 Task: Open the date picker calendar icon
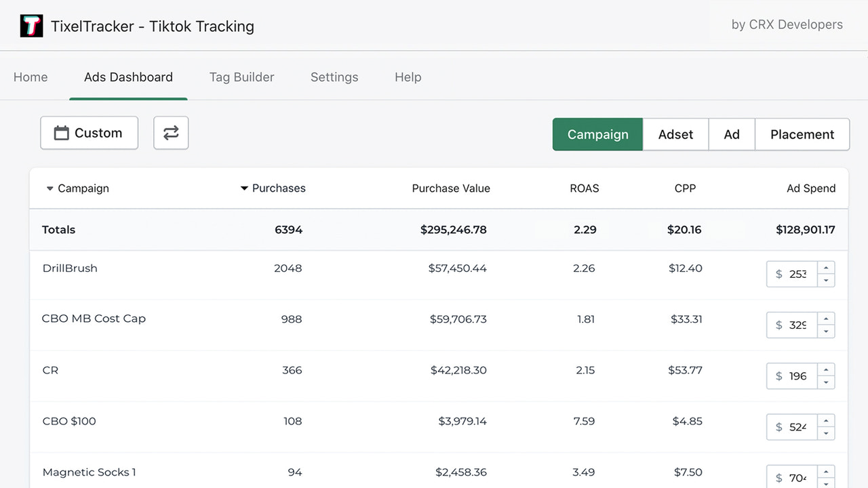(x=62, y=133)
